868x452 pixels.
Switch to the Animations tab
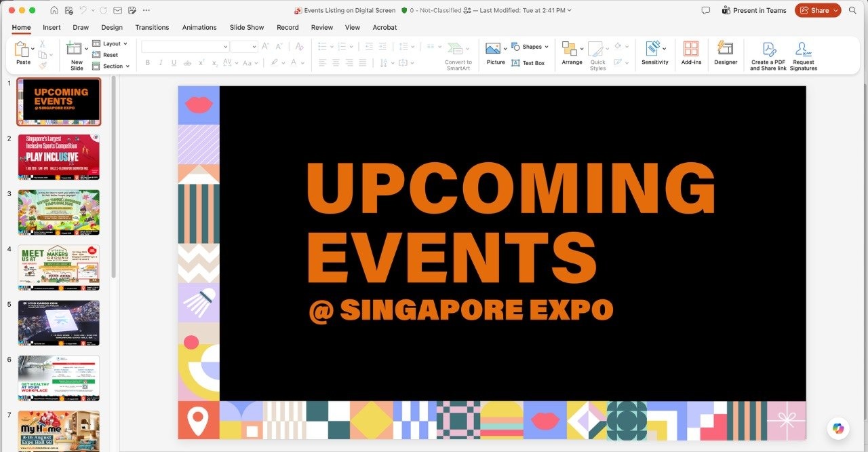point(199,27)
